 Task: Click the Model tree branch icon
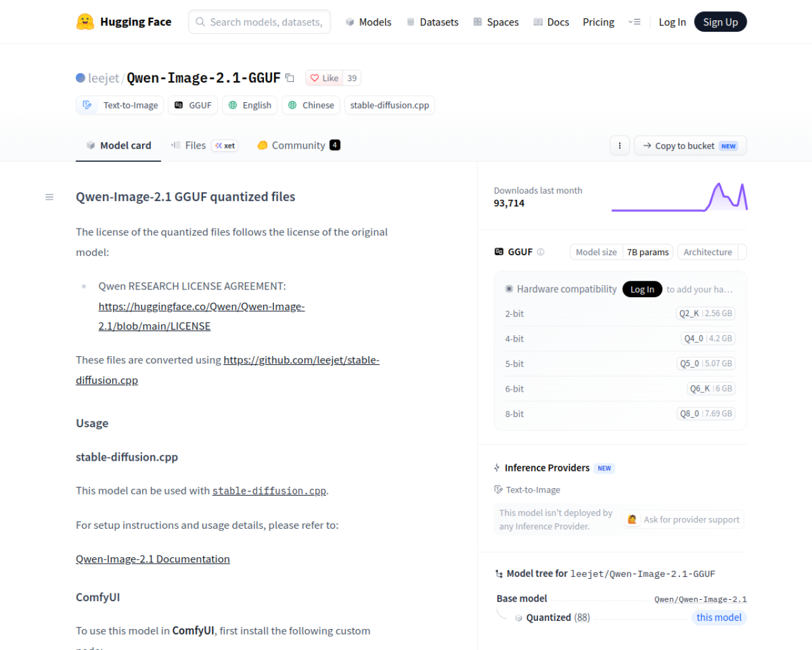pyautogui.click(x=499, y=574)
